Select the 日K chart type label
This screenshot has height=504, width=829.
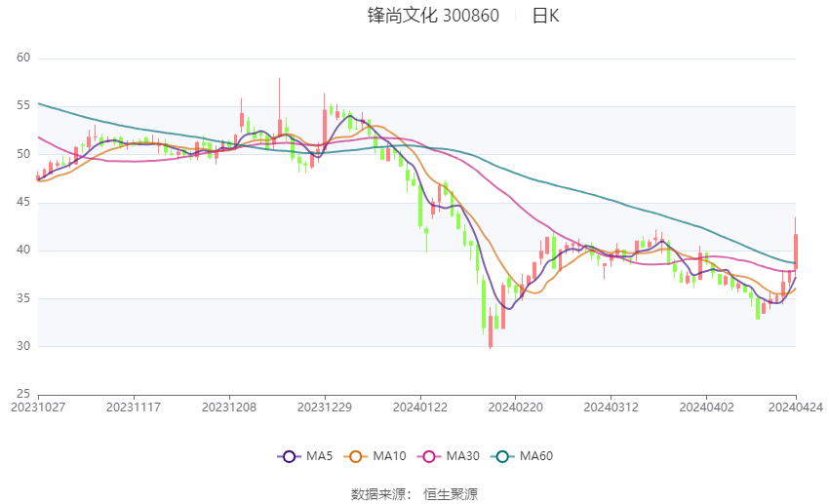click(x=545, y=16)
